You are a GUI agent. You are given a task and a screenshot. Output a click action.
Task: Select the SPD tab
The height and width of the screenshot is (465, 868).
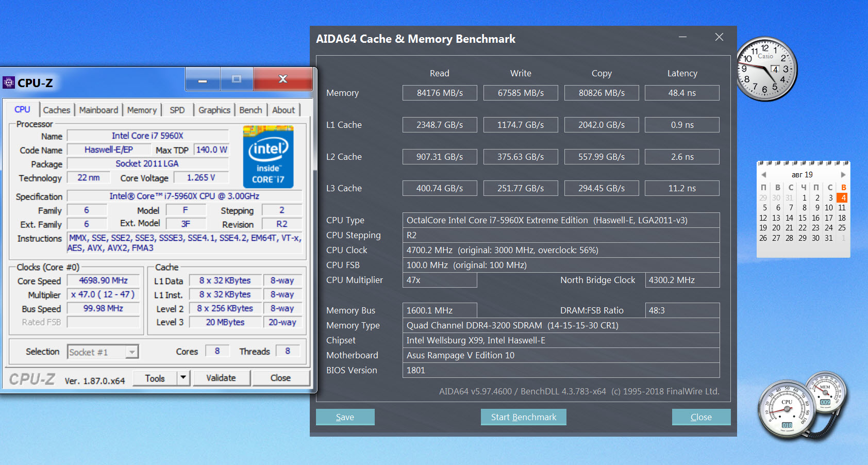coord(177,110)
